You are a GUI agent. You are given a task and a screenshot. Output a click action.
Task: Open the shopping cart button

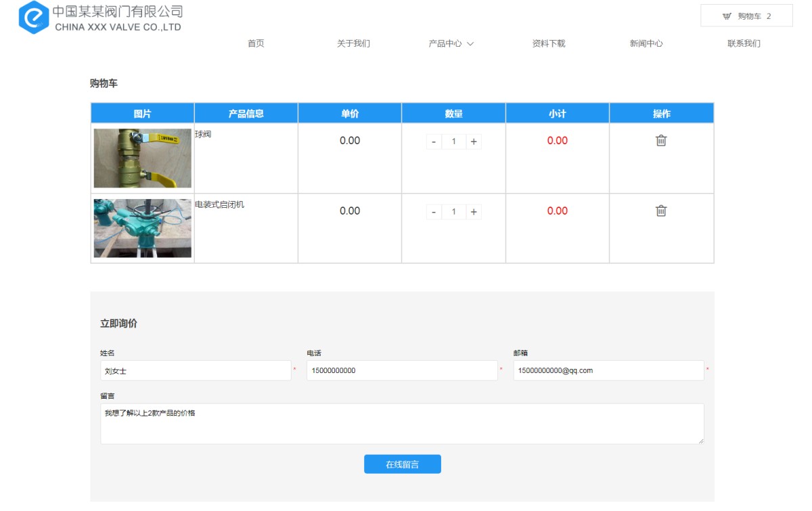(746, 16)
